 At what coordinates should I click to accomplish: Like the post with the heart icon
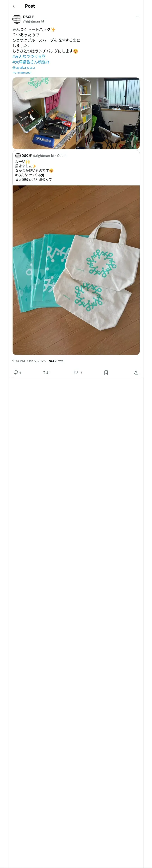76,372
